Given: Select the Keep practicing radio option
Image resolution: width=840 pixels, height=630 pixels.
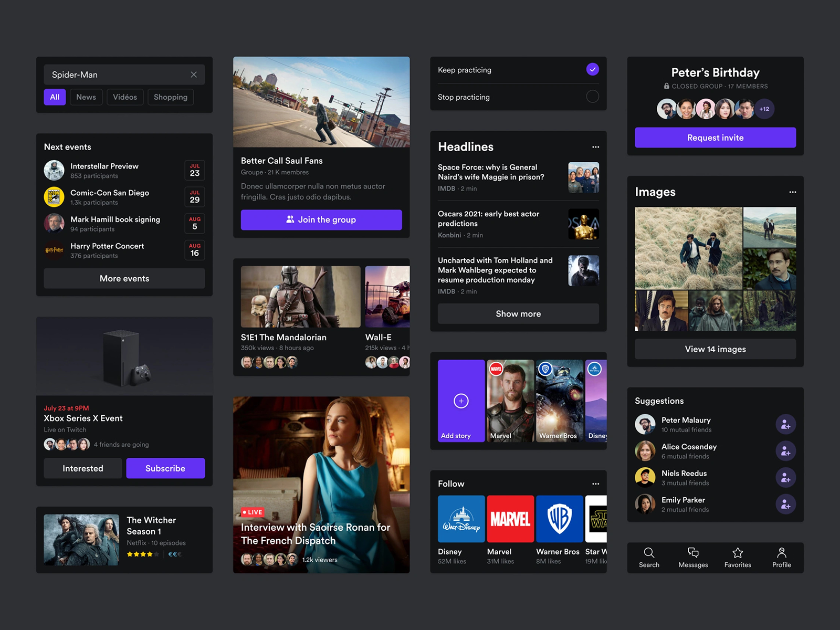Looking at the screenshot, I should (x=592, y=69).
